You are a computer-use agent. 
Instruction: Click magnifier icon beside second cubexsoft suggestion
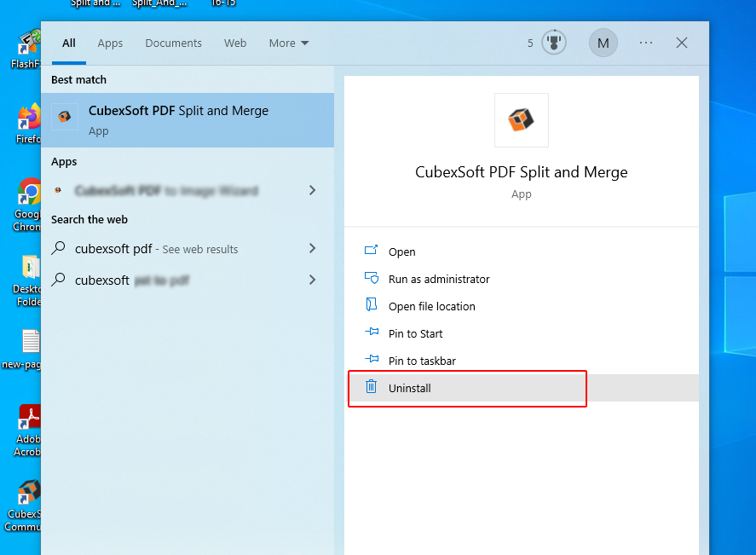[x=59, y=279]
